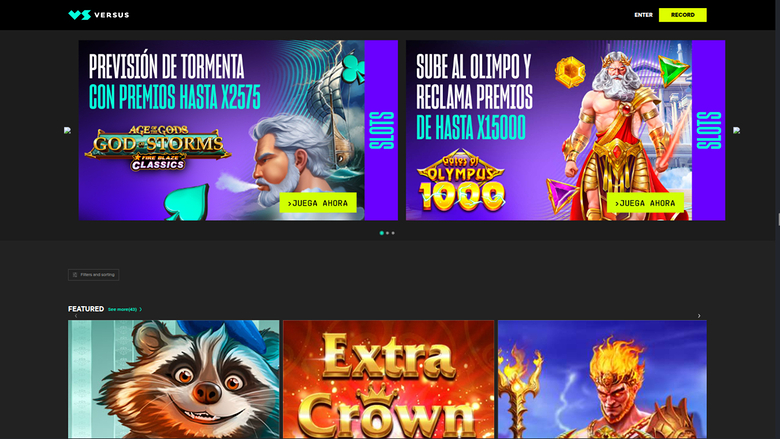
Task: Open the Extra Crown game thumbnail
Action: click(x=389, y=379)
